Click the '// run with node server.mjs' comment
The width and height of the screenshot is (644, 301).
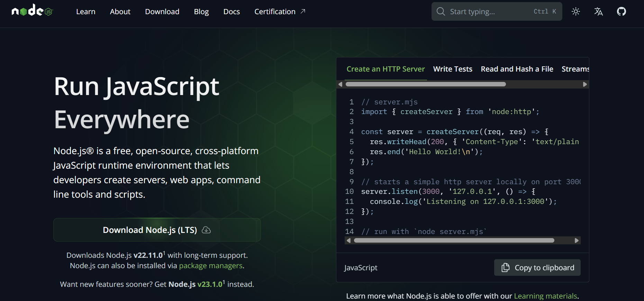point(424,232)
